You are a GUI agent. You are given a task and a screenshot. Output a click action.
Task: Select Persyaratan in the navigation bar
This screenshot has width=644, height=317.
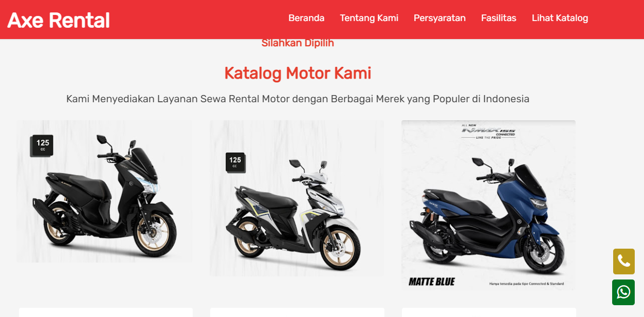point(439,18)
